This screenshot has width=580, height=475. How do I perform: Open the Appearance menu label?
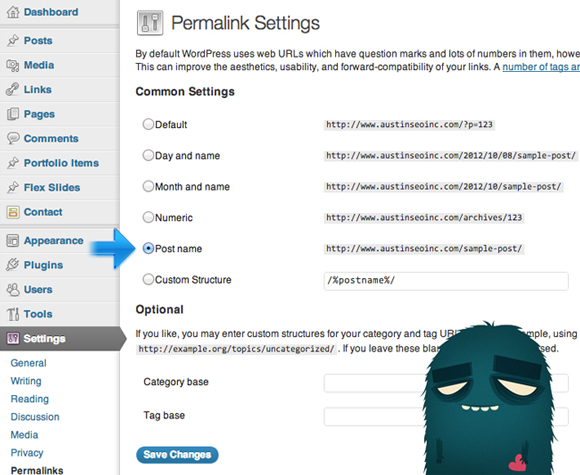tap(54, 240)
